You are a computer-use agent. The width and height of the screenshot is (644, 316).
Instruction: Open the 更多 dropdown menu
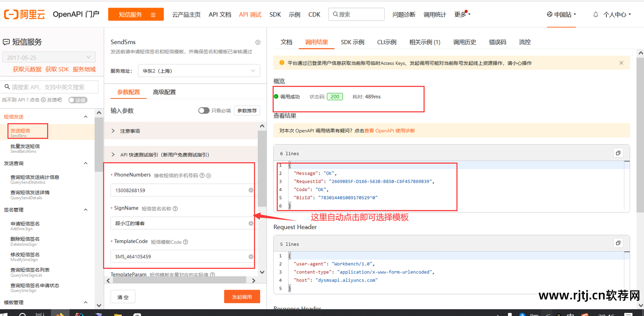coord(462,14)
